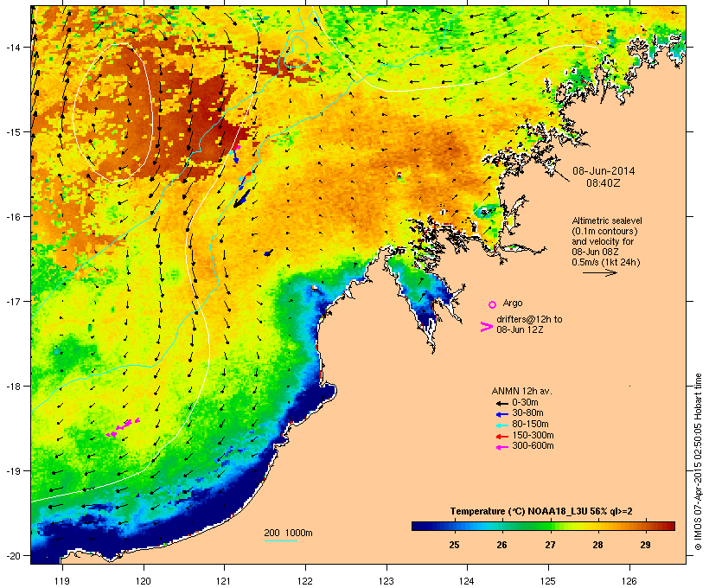Click the colorbar tick label '28'
The image size is (709, 588).
(x=597, y=545)
